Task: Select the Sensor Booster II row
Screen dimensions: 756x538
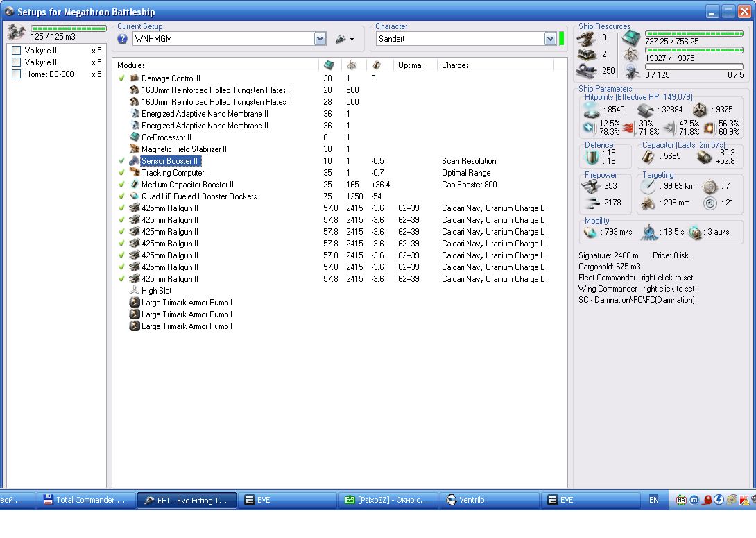Action: coord(340,160)
